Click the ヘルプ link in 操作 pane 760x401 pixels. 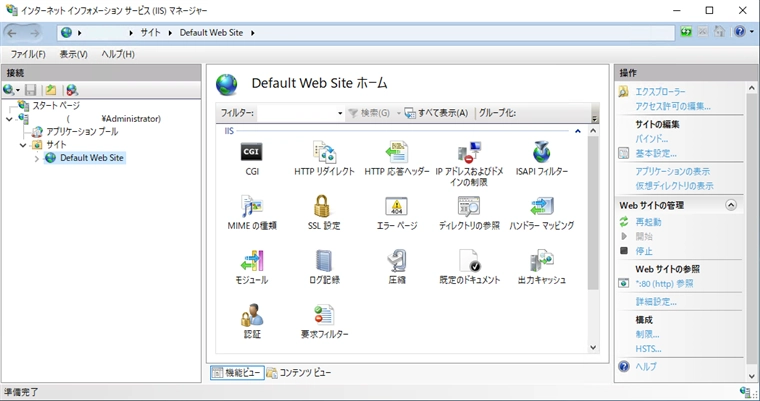(x=646, y=367)
